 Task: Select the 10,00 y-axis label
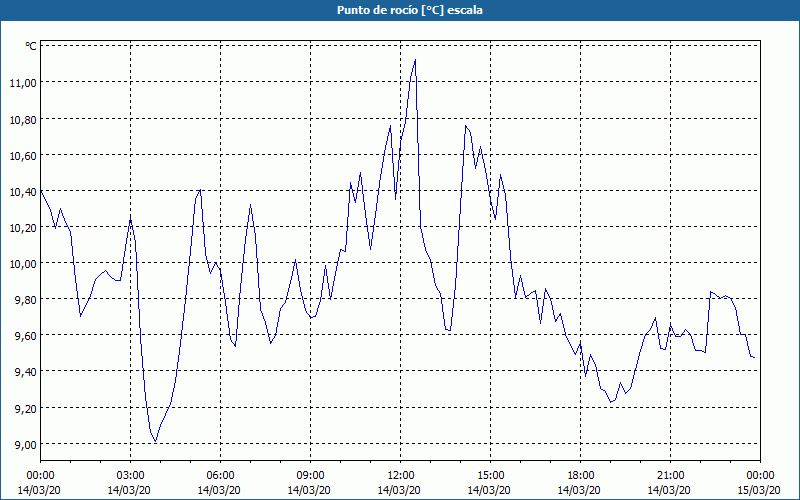point(23,264)
